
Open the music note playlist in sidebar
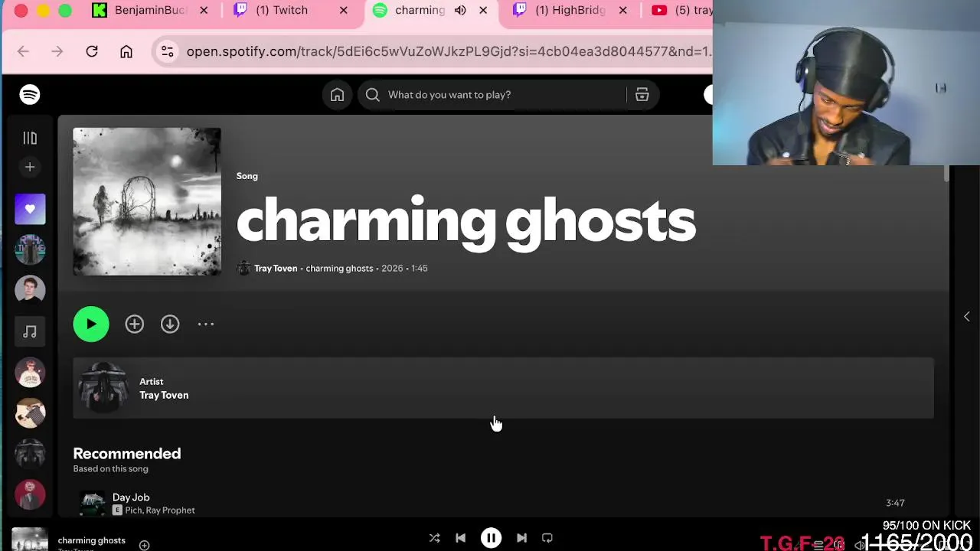(30, 331)
